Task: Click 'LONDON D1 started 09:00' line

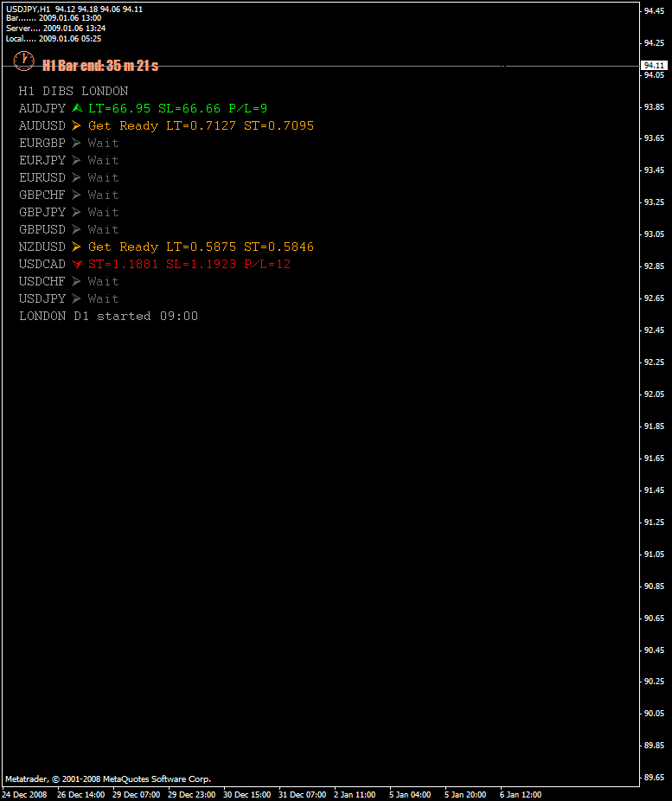Action: 108,317
